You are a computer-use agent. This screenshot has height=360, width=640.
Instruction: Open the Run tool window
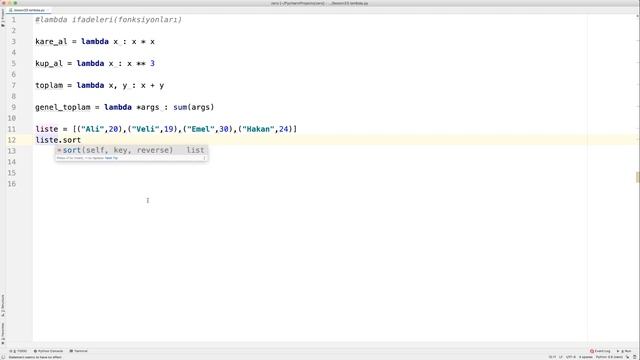click(624, 351)
